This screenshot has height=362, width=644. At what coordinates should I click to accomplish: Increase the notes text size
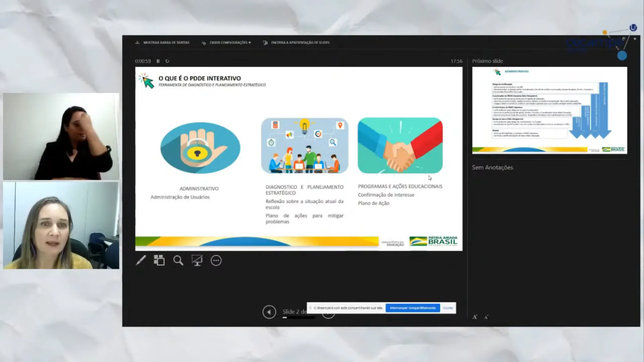(475, 317)
